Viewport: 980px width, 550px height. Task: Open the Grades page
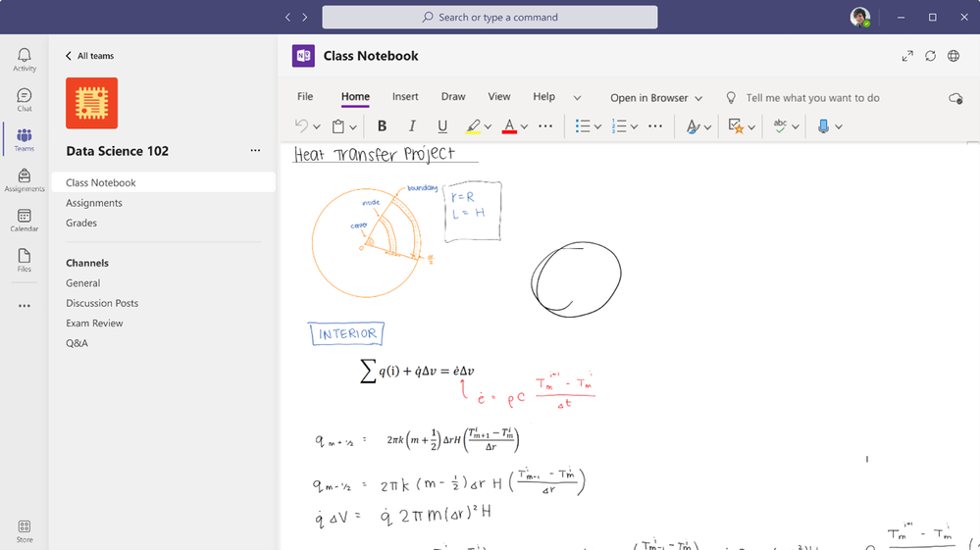coord(81,223)
